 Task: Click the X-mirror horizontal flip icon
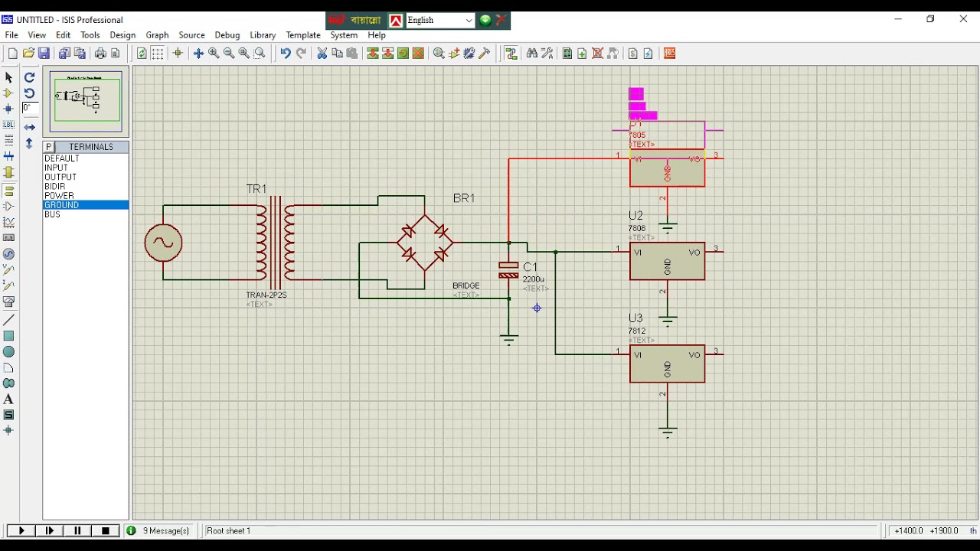pyautogui.click(x=29, y=127)
